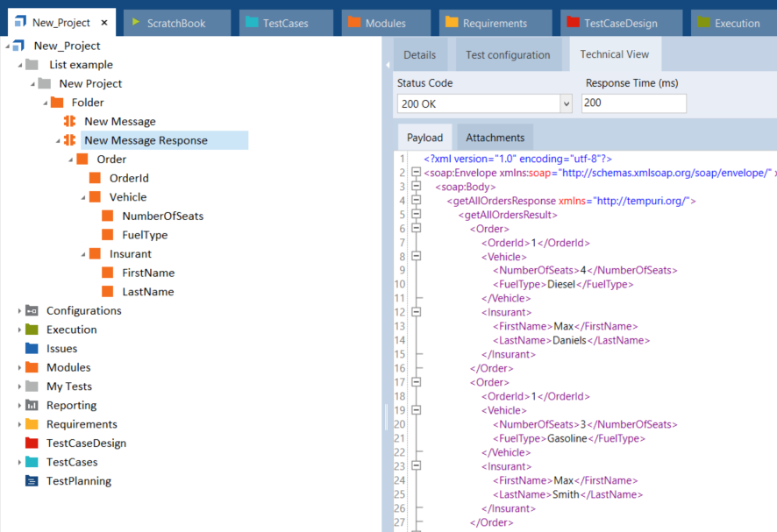This screenshot has width=777, height=532.
Task: Click the Response Time input field
Action: coord(634,103)
